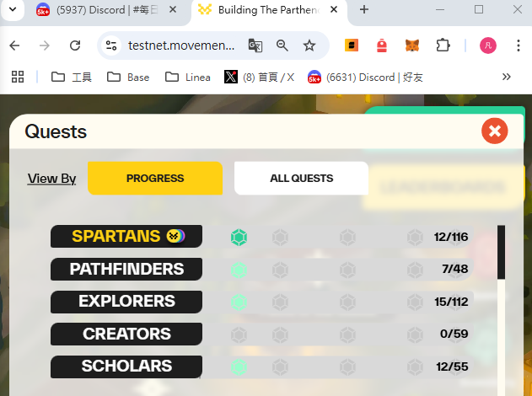
Task: Click first green gem in SCHOLARS row
Action: 239,367
